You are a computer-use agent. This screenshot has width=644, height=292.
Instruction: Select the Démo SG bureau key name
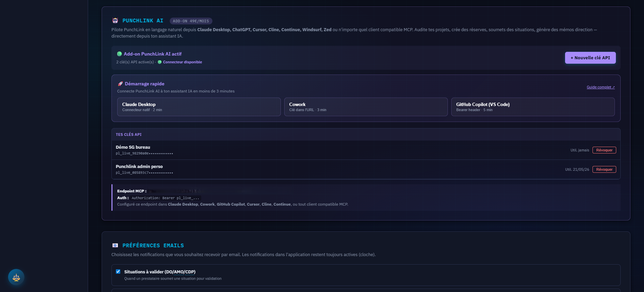point(133,147)
